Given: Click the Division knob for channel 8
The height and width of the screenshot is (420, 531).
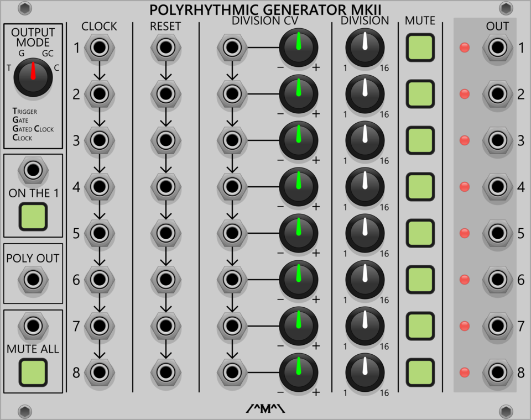Looking at the screenshot, I should 365,372.
